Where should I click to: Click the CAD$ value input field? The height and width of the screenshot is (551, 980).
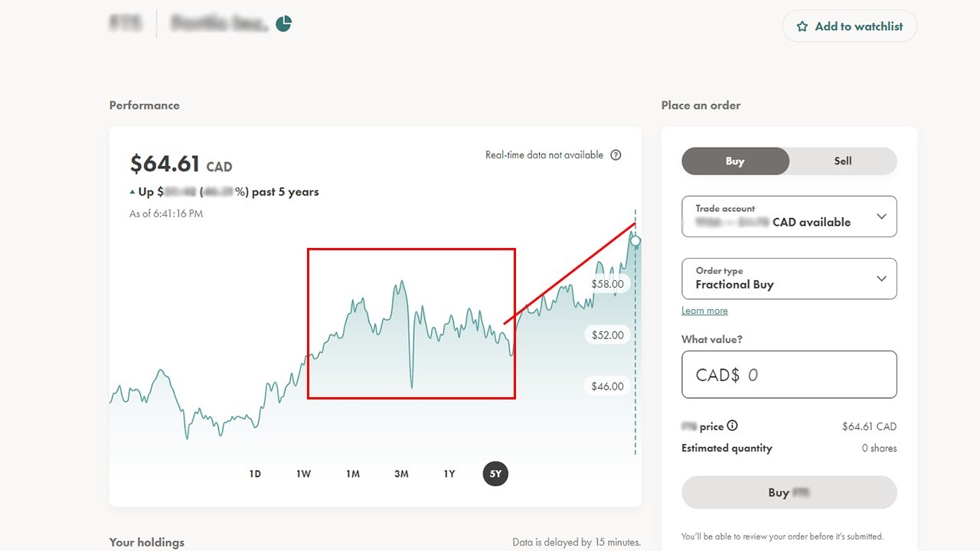coord(789,375)
